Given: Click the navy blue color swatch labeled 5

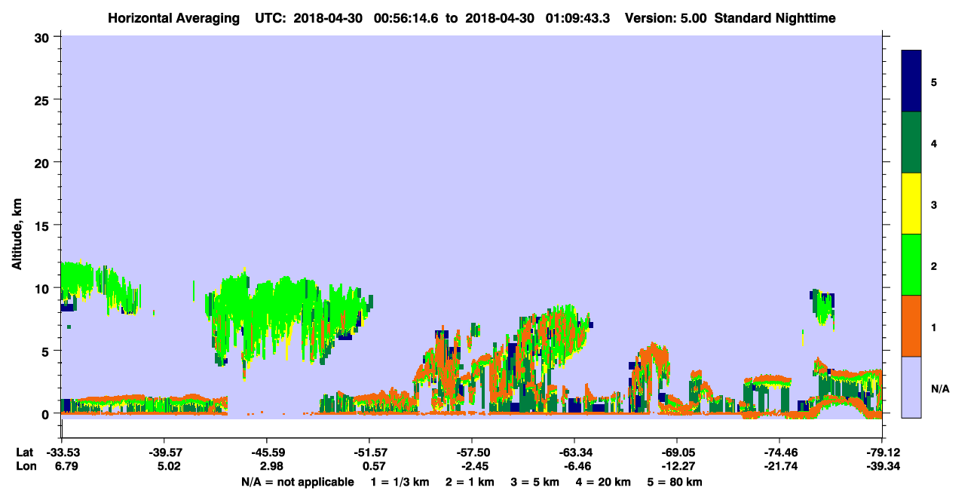Looking at the screenshot, I should (911, 81).
